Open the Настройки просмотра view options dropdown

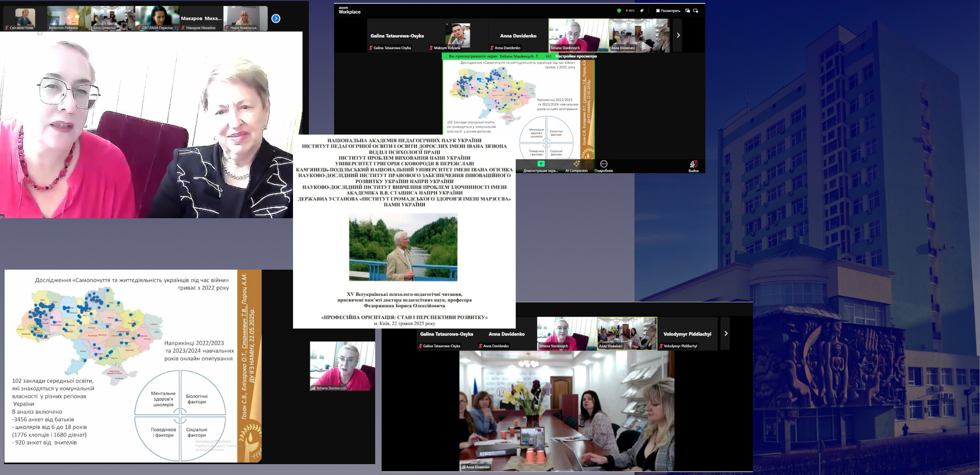(575, 56)
